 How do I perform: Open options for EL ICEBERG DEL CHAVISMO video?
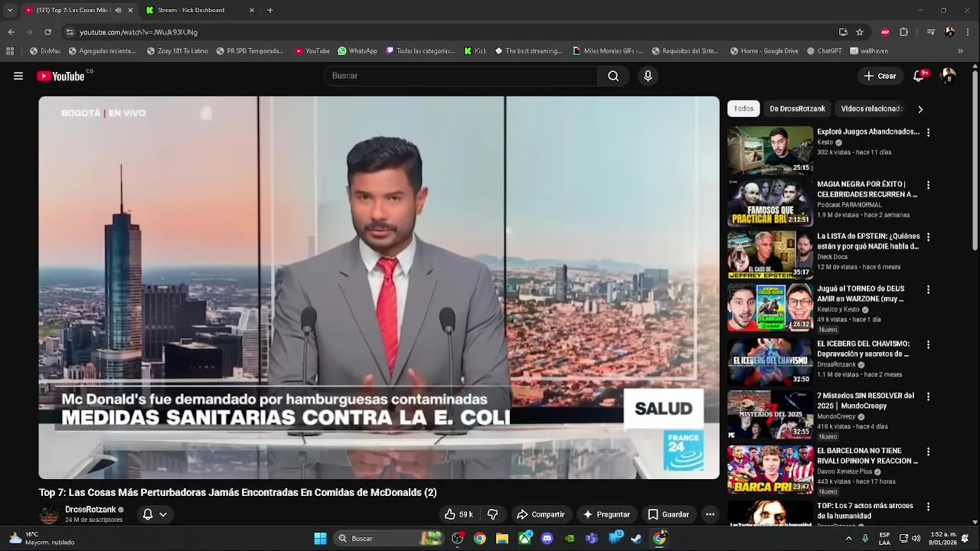click(x=928, y=344)
